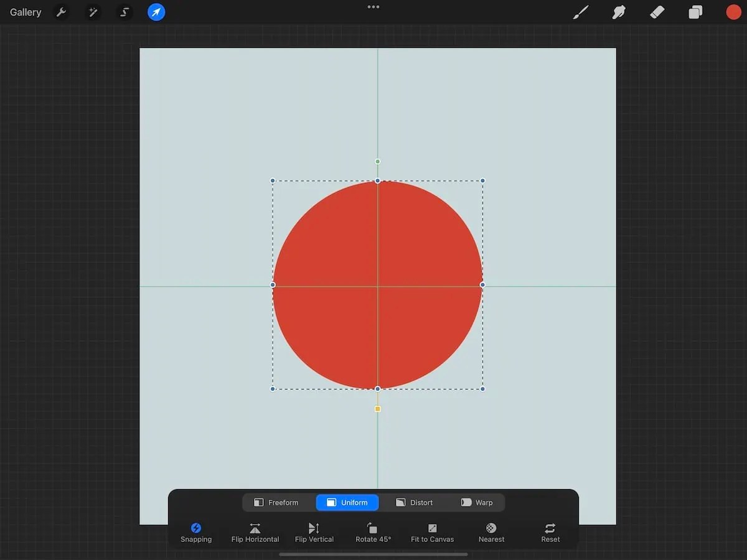
Task: Rotate the circle by 45 degrees
Action: 374,532
